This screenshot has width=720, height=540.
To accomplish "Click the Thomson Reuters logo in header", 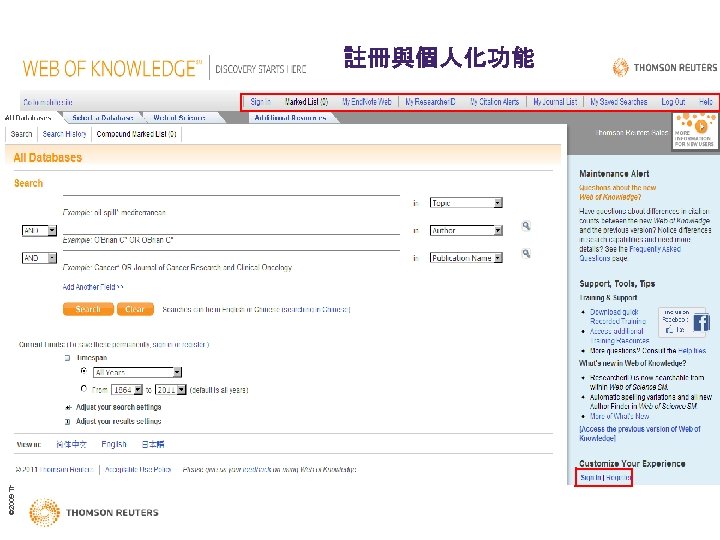I will coord(665,68).
